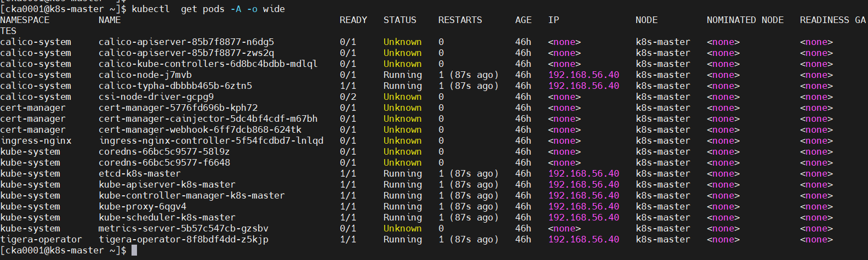
Task: Click Unknown status of csi-node-driver-gcpg9
Action: (x=403, y=97)
